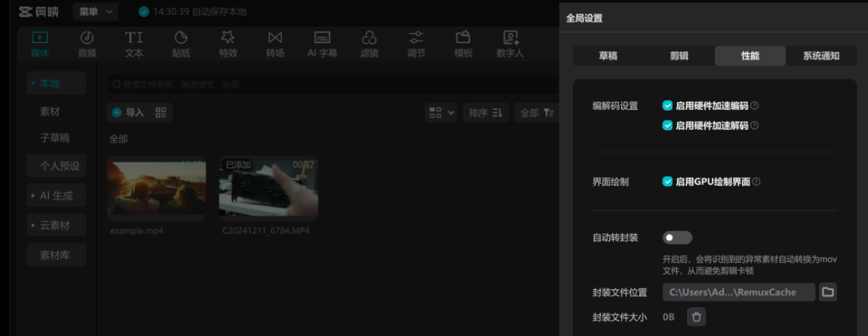This screenshot has height=336, width=868.
Task: Switch to the 系统通知 settings tab
Action: (820, 56)
